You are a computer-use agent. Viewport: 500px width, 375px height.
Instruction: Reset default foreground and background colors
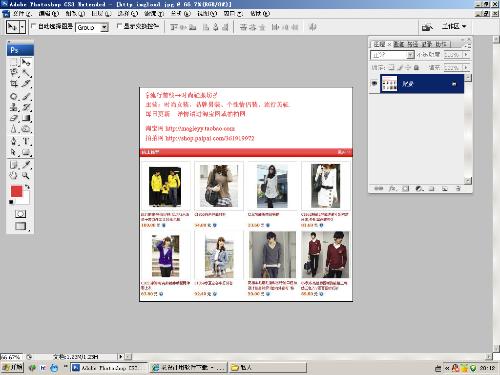point(11,202)
